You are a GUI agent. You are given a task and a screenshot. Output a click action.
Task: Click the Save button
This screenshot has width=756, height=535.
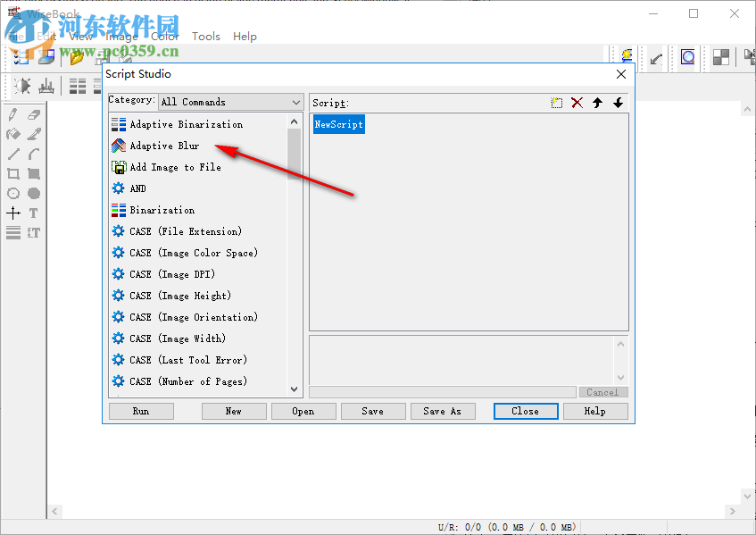[x=373, y=411]
